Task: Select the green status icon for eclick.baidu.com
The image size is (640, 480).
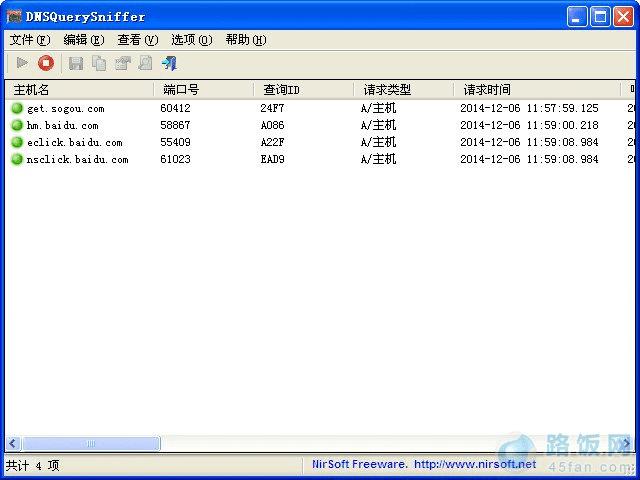Action: 17,142
